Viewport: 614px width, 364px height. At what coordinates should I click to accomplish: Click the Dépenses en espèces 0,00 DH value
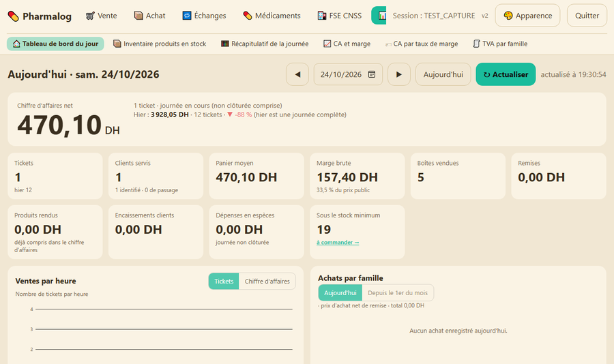(239, 229)
